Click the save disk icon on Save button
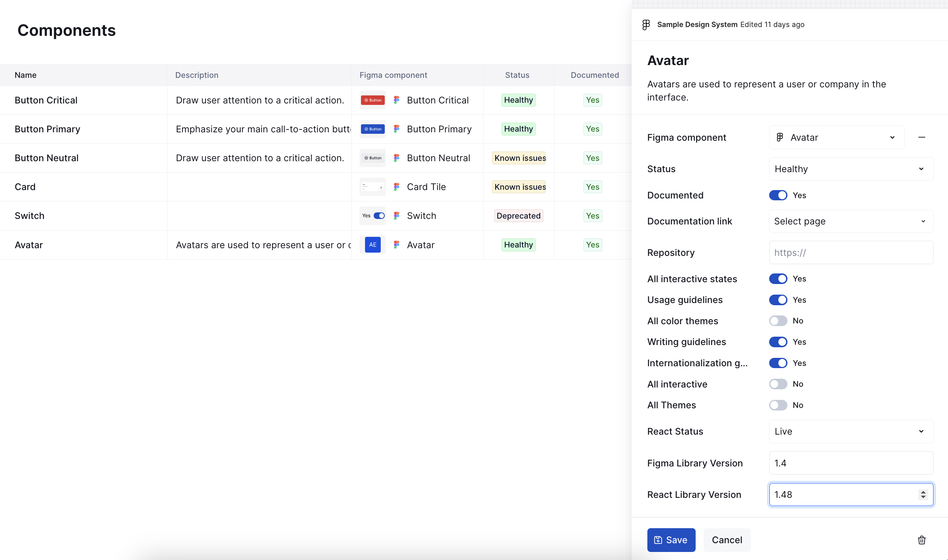 point(658,540)
